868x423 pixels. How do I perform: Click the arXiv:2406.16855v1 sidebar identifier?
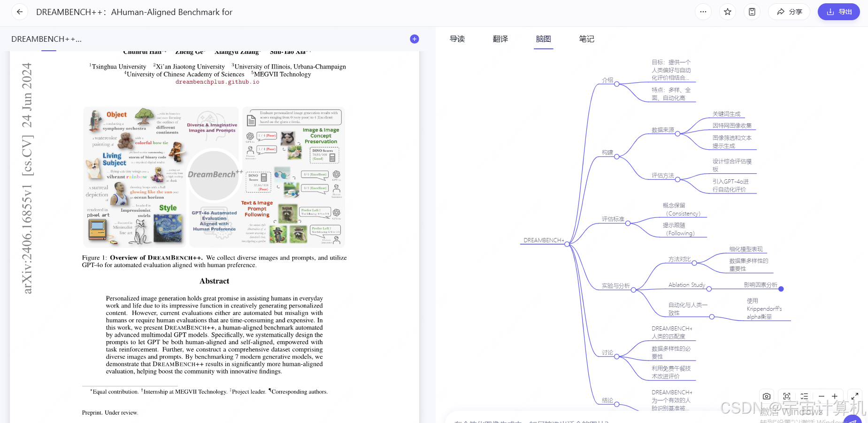pyautogui.click(x=27, y=239)
